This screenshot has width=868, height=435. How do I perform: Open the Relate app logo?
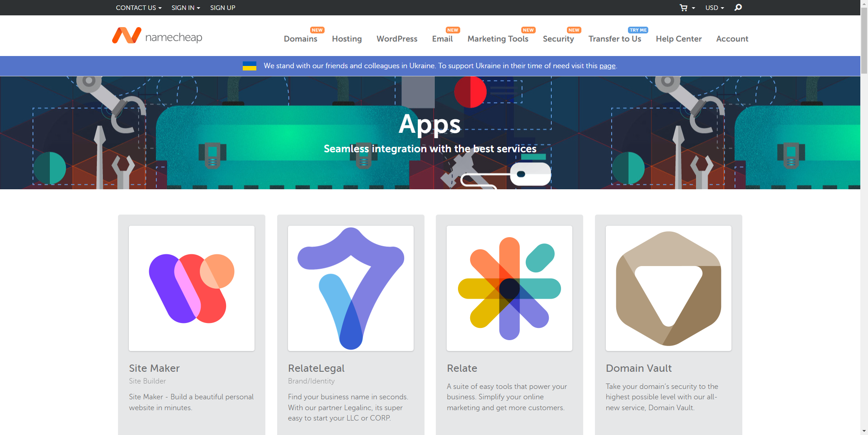click(509, 288)
